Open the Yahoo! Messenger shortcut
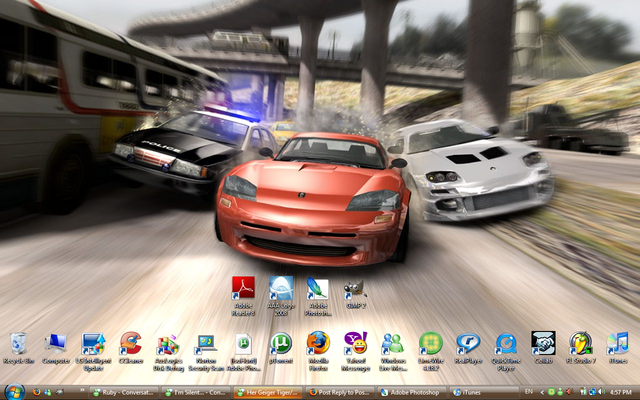This screenshot has height=400, width=640. (x=355, y=345)
